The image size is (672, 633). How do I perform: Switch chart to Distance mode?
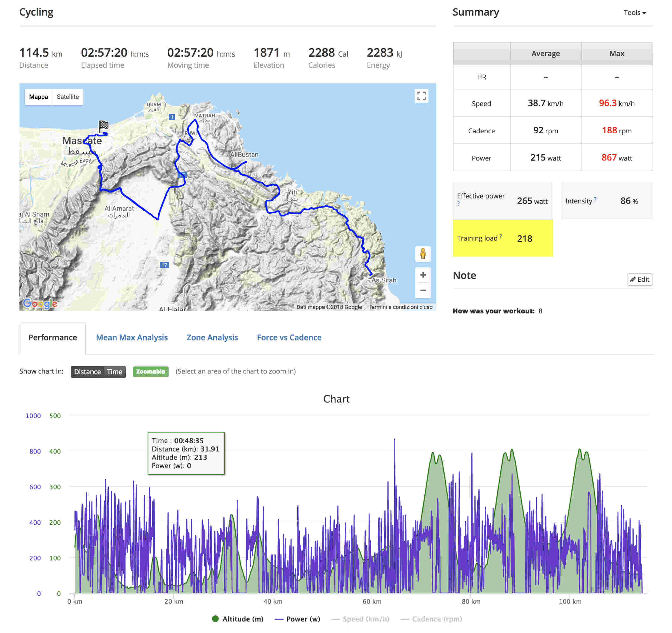[87, 372]
